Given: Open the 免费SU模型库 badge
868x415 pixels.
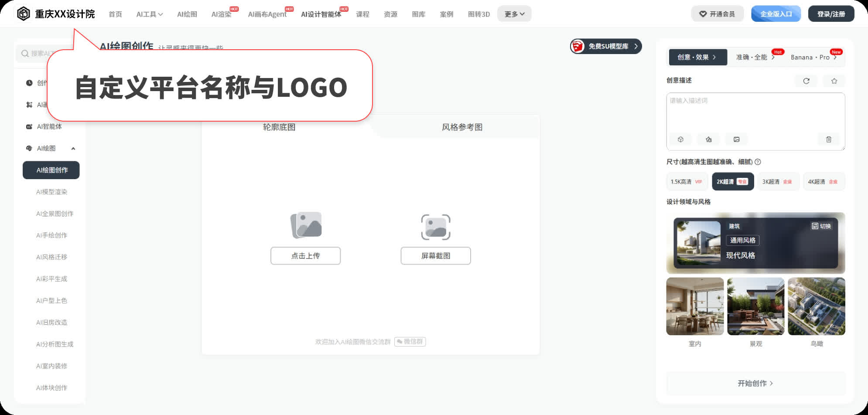Looking at the screenshot, I should [x=606, y=46].
